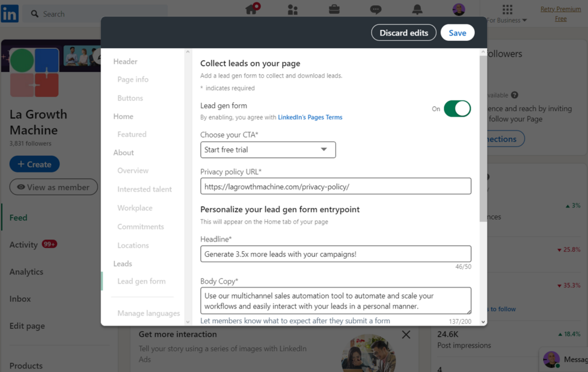This screenshot has height=372, width=588.
Task: Dismiss the Get more interaction card
Action: (406, 335)
